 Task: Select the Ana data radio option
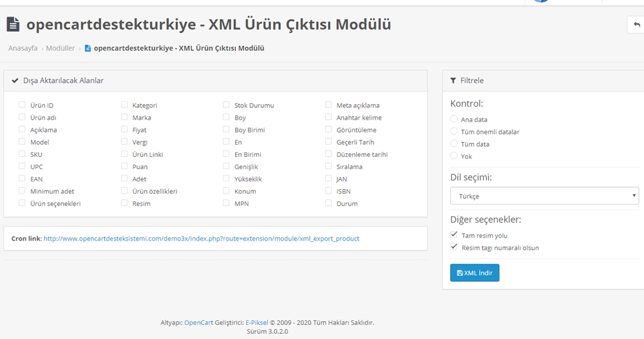click(x=454, y=119)
